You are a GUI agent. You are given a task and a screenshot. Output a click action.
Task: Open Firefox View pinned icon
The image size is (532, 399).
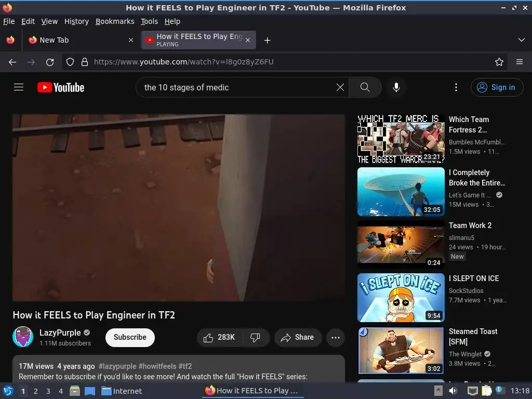pyautogui.click(x=10, y=40)
